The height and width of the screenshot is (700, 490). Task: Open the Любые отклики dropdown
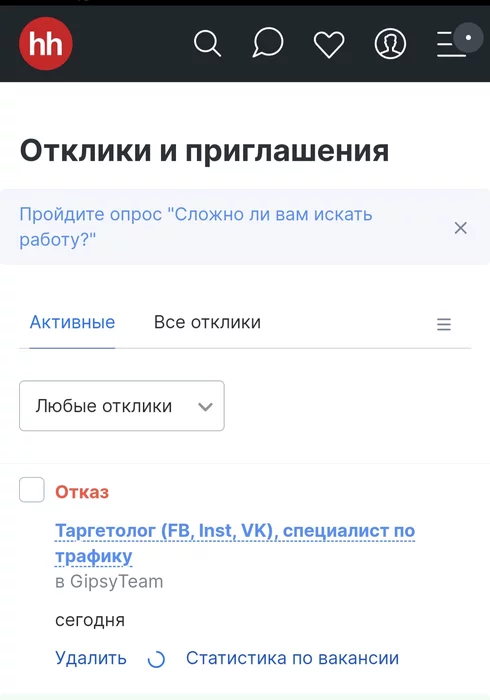122,406
